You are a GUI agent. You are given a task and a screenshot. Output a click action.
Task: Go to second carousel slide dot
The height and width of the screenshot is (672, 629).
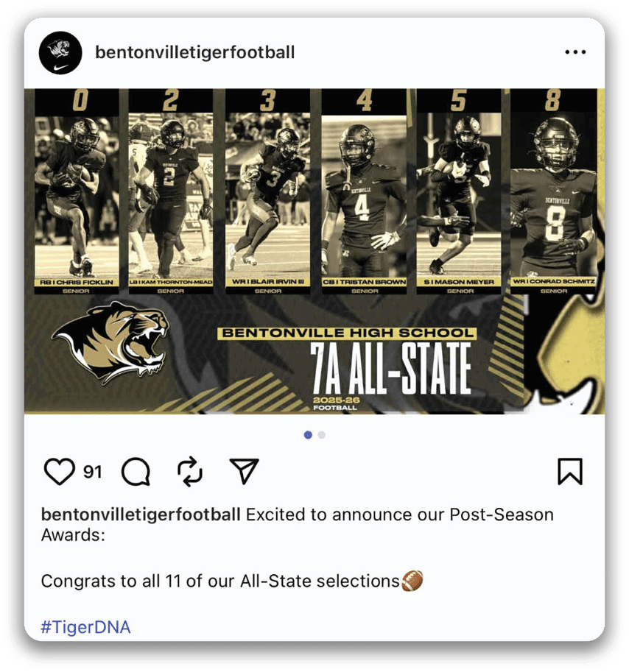(322, 435)
